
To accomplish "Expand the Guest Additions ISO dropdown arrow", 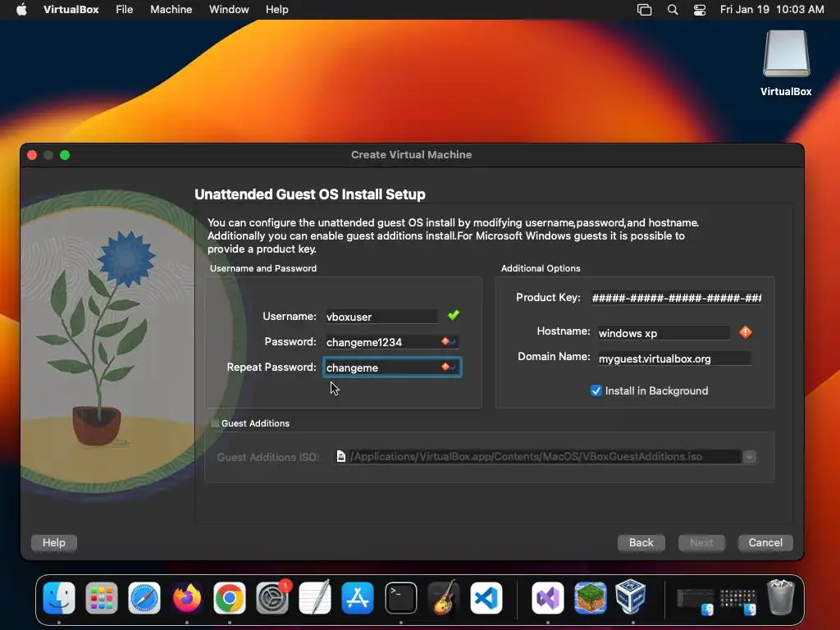I will click(750, 456).
